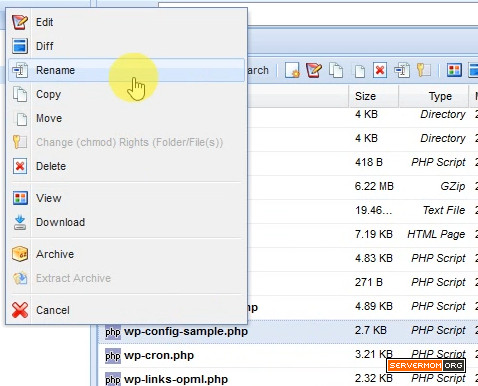
Task: Open View from the context menu
Action: [x=126, y=198]
